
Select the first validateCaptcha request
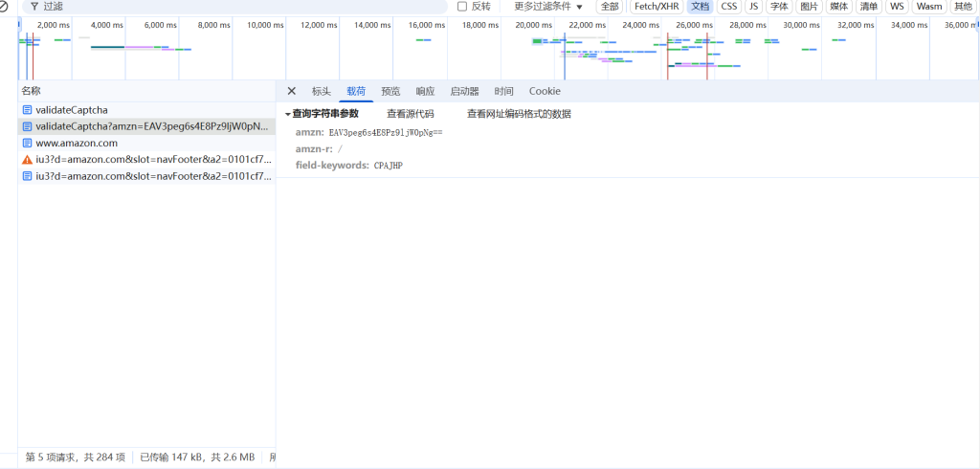72,110
